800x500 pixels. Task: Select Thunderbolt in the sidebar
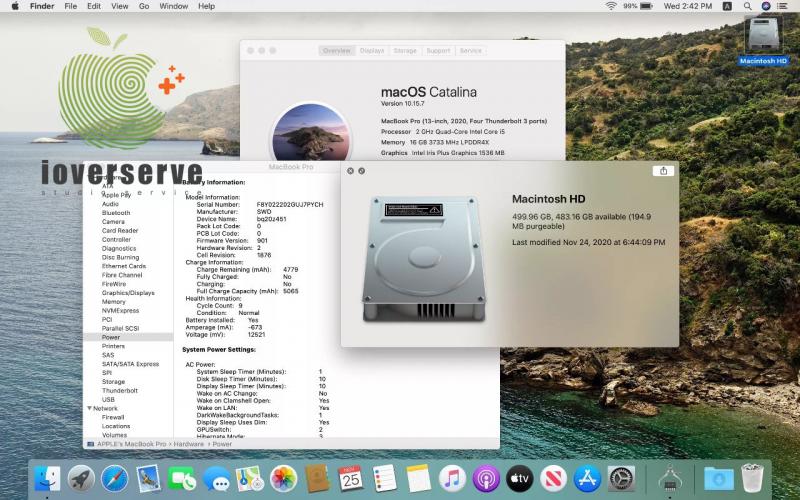pyautogui.click(x=120, y=390)
